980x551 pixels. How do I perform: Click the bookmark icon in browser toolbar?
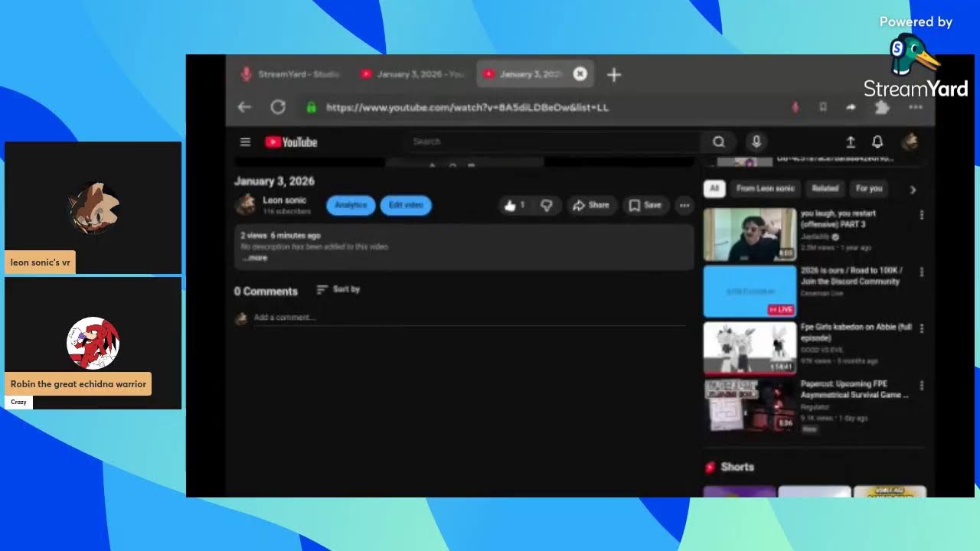click(823, 107)
